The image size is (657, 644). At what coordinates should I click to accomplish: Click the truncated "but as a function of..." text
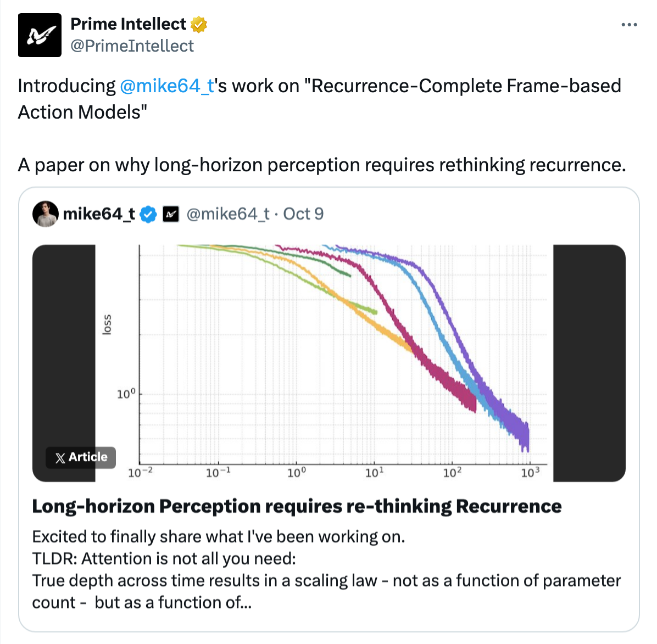(173, 602)
